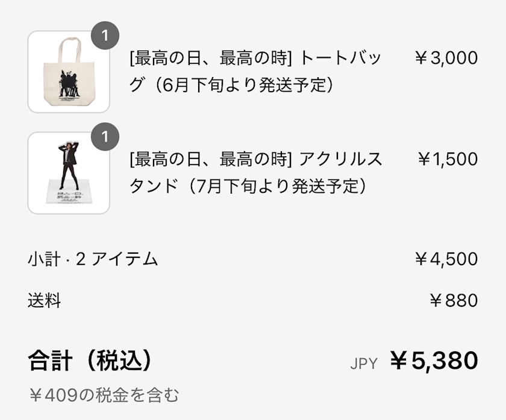
Task: Click the acrylic stand product thumbnail
Action: 69,173
